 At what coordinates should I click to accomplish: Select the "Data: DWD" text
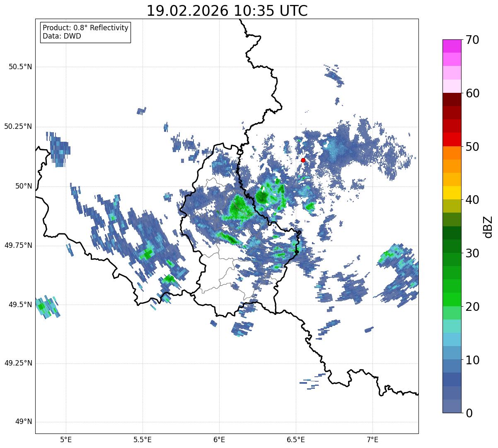click(x=62, y=36)
